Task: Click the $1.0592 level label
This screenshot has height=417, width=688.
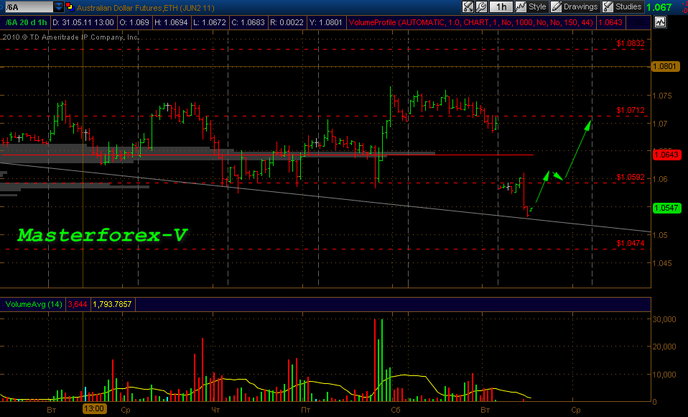Action: coord(631,177)
